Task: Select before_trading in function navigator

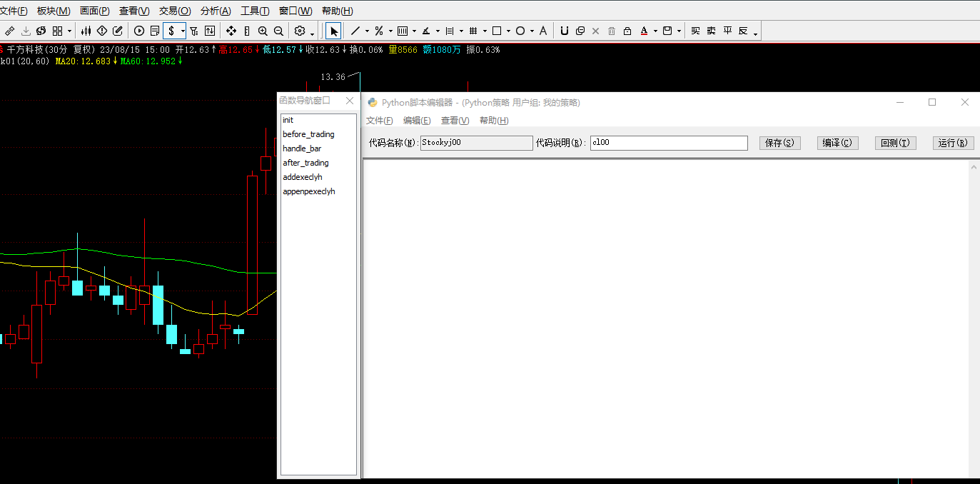Action: point(308,134)
